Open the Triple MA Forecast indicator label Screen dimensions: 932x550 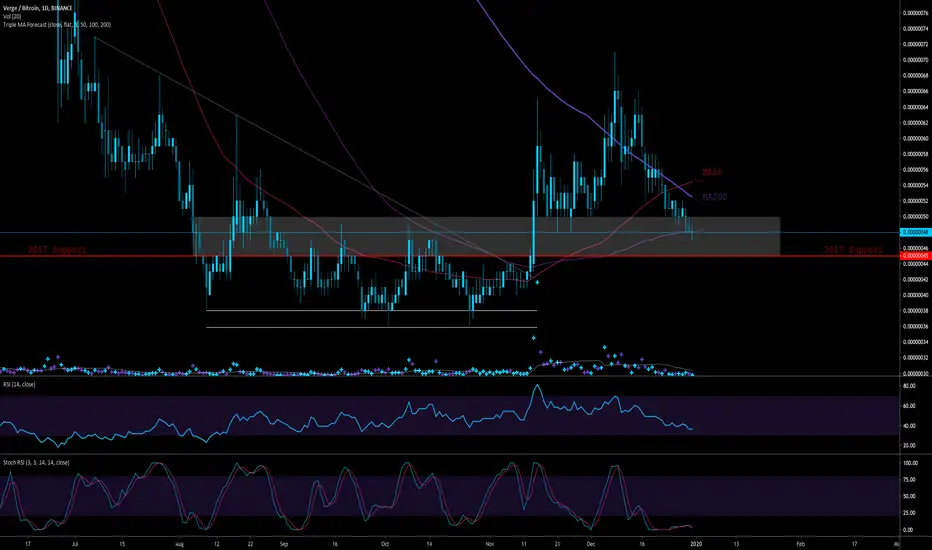56,24
